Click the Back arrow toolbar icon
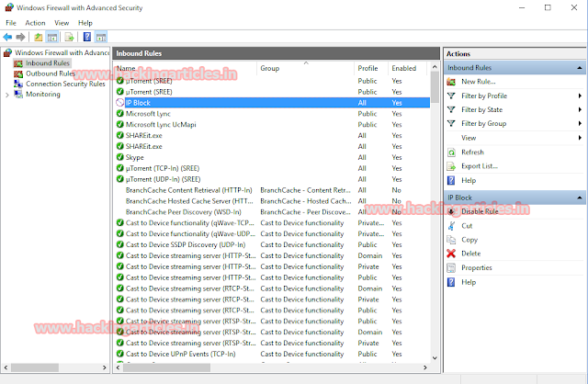This screenshot has width=588, height=384. pos(7,37)
